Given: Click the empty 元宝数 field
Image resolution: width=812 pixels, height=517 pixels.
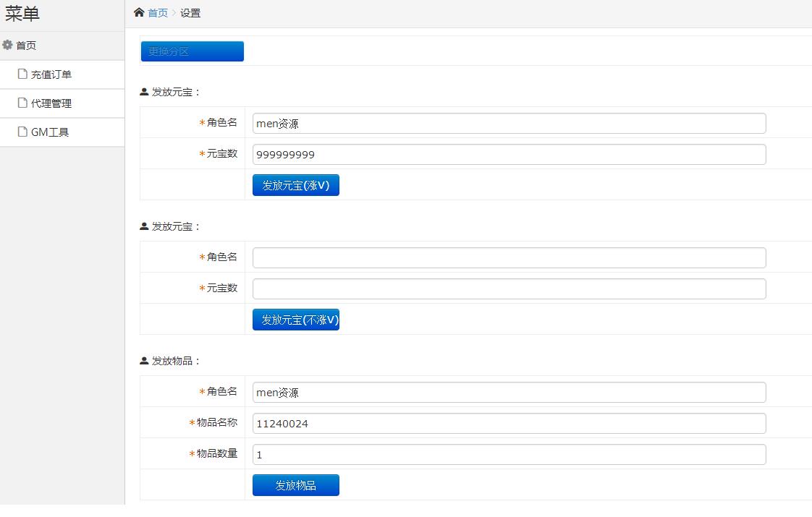Looking at the screenshot, I should (509, 289).
